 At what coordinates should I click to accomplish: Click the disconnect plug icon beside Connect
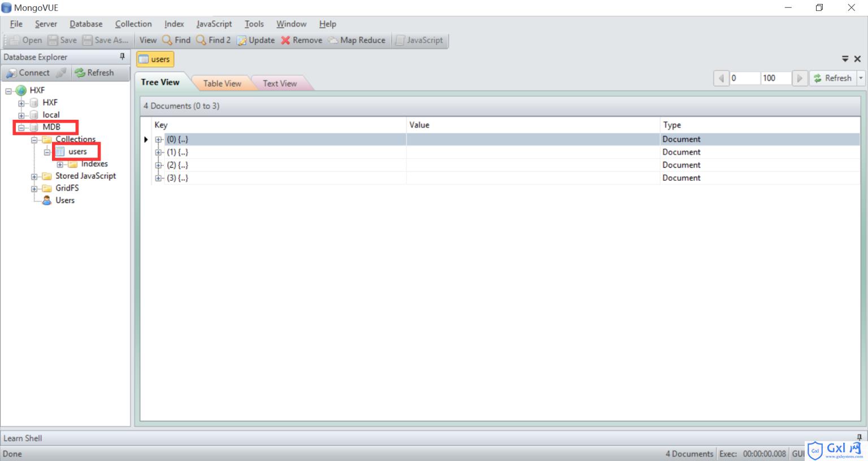coord(61,73)
